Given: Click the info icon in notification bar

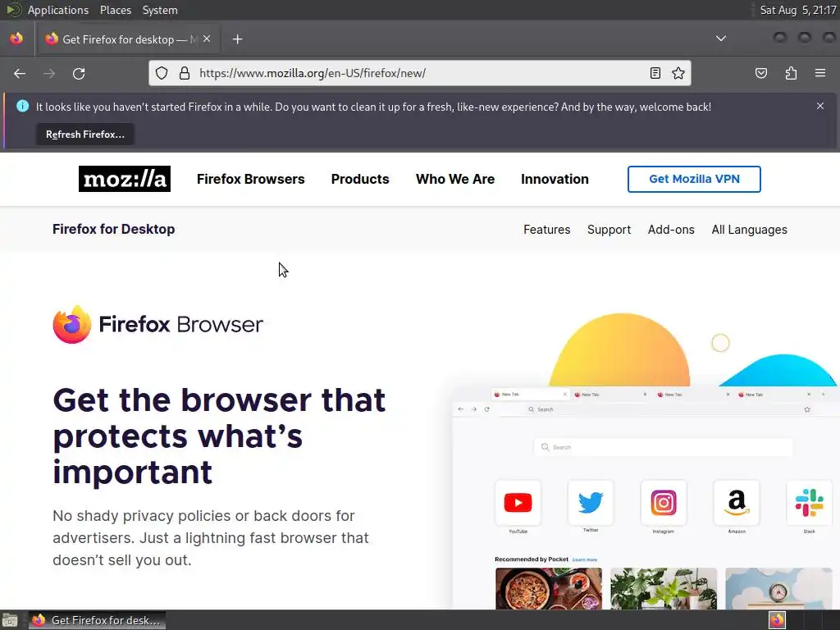Looking at the screenshot, I should (x=22, y=106).
